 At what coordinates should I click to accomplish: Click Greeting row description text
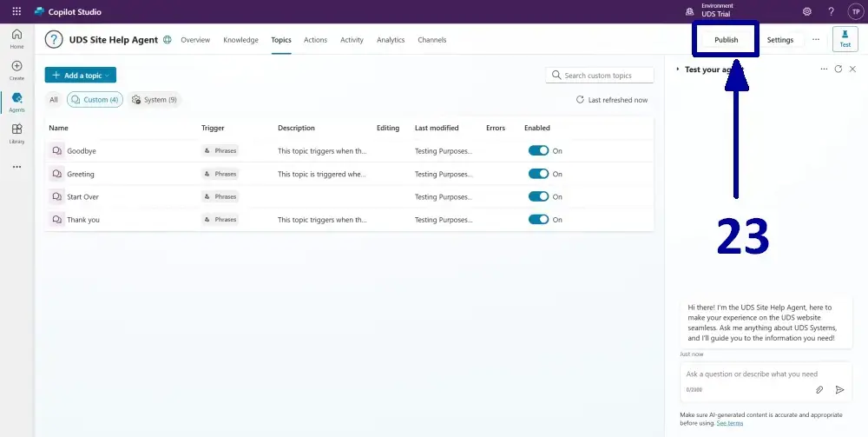point(322,174)
